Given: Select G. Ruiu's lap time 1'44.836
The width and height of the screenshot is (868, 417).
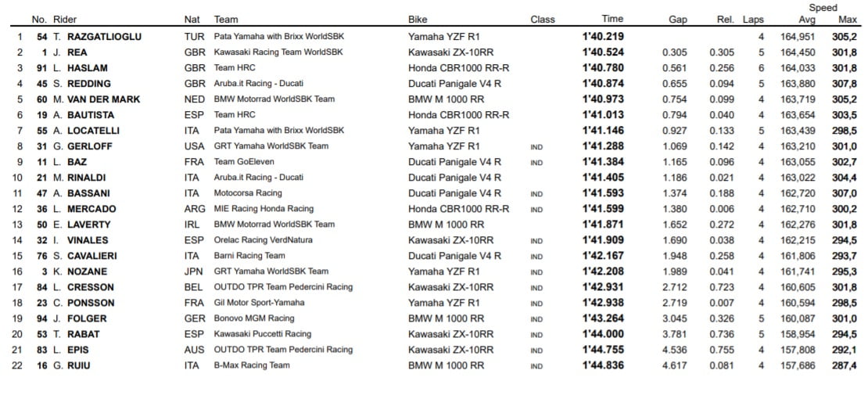Looking at the screenshot, I should pos(603,365).
